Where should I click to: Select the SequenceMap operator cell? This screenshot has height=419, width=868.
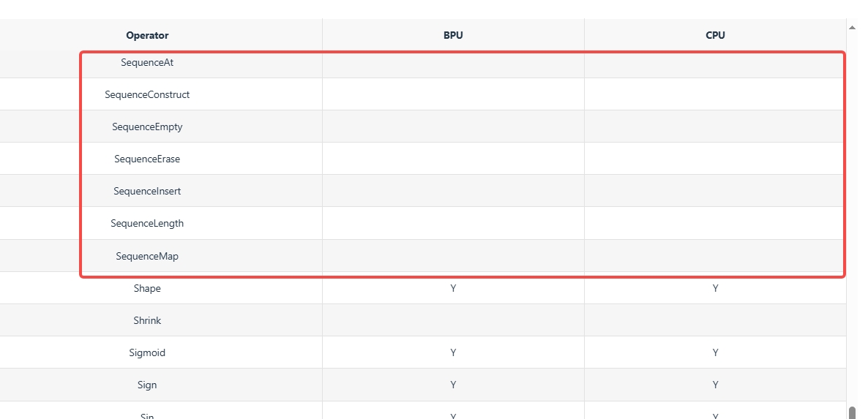pos(147,257)
